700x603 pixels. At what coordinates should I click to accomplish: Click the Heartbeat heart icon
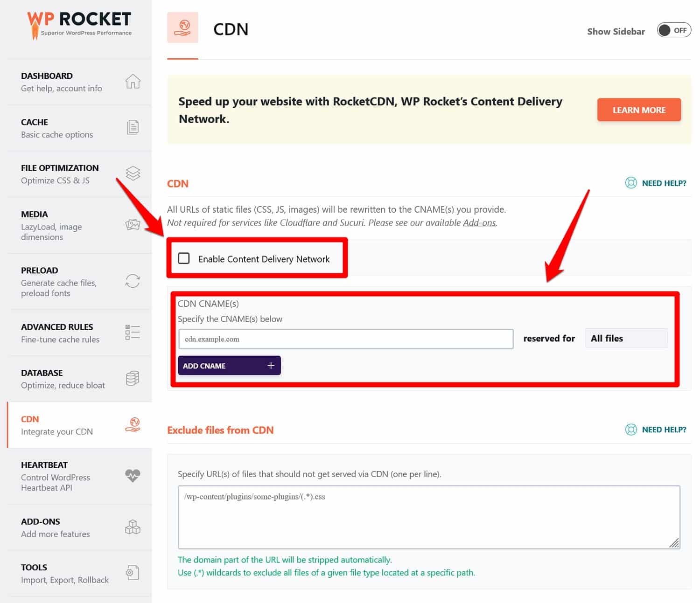click(133, 475)
